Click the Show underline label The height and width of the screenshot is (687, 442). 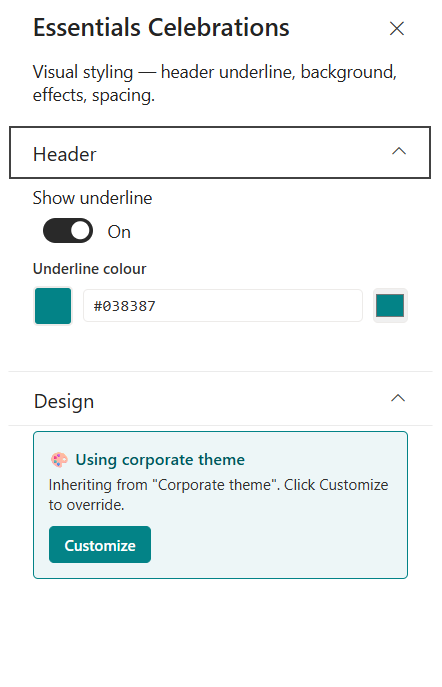(x=92, y=198)
